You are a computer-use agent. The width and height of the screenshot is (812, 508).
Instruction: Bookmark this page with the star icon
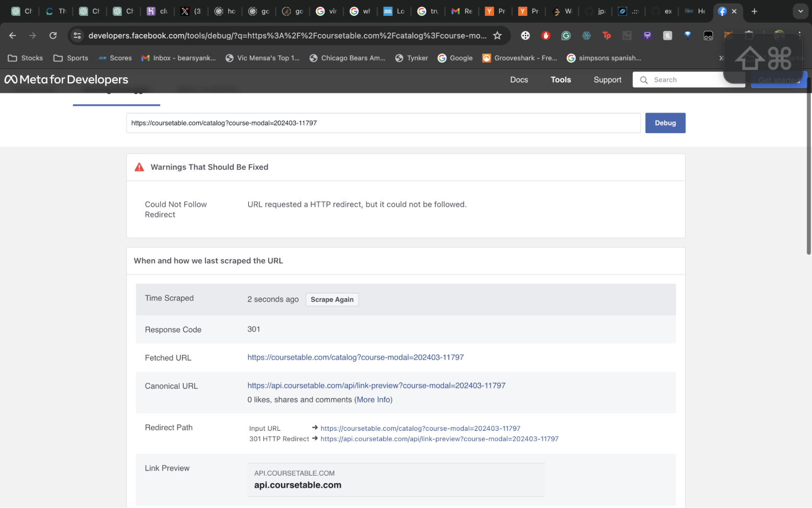coord(497,36)
